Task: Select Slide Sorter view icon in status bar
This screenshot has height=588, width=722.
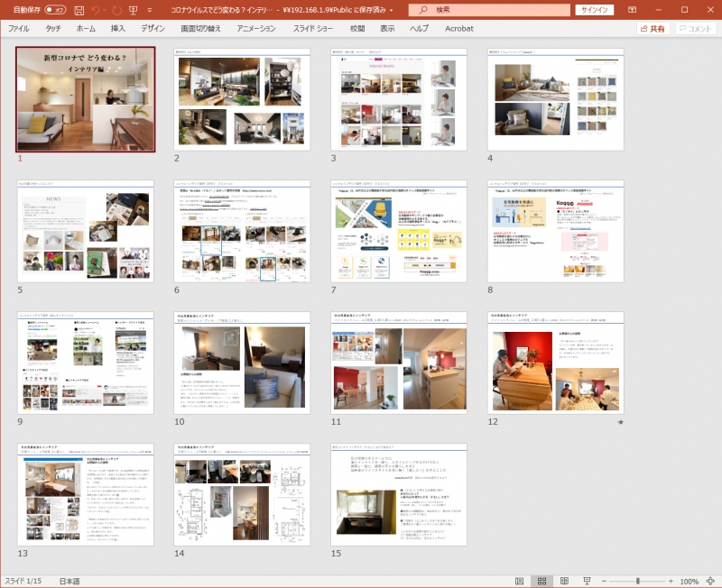Action: [541, 581]
